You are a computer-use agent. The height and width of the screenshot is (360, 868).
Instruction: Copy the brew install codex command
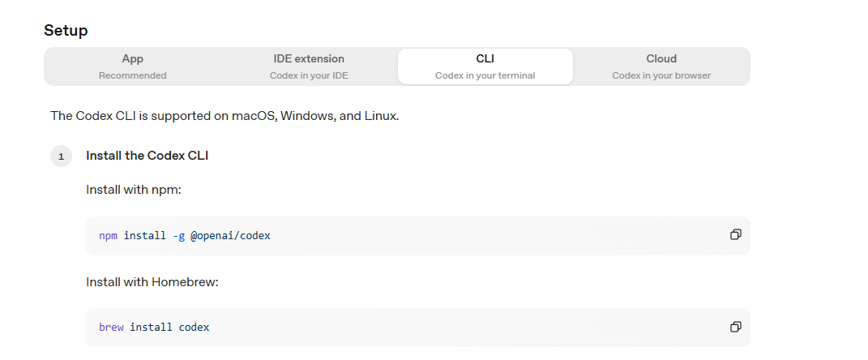click(x=735, y=327)
